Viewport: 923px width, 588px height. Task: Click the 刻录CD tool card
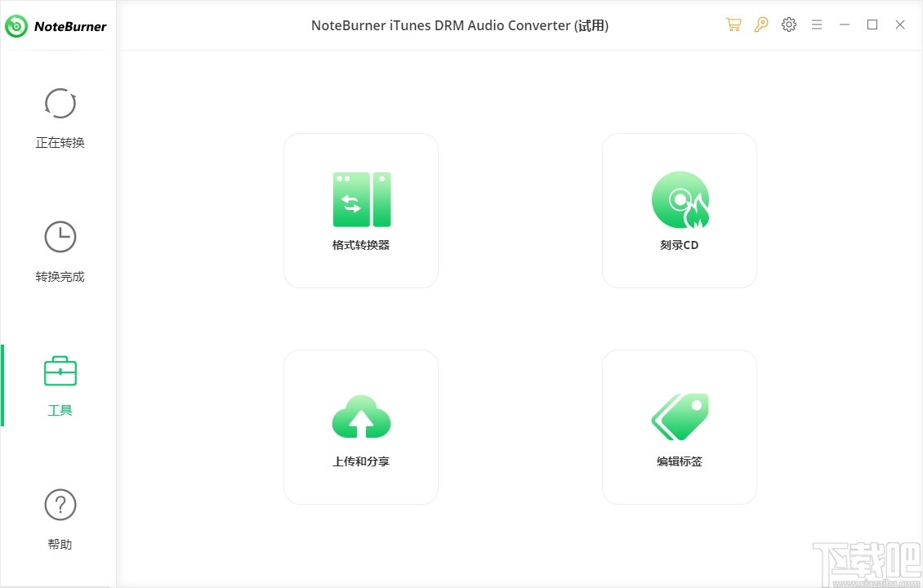[679, 210]
